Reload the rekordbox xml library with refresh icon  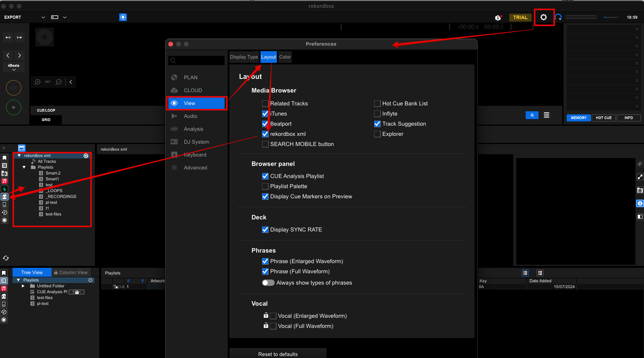[x=86, y=156]
